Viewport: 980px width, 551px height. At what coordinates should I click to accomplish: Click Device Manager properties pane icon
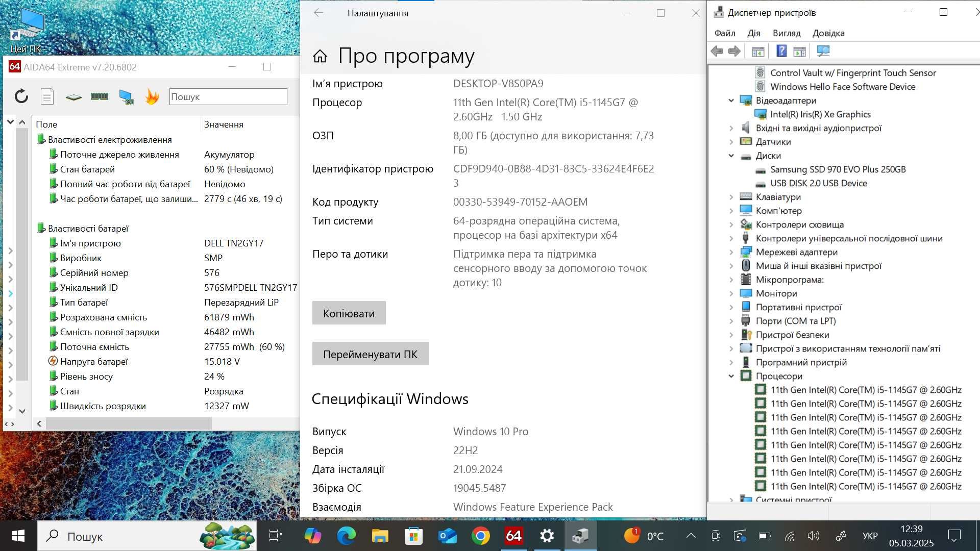(800, 51)
